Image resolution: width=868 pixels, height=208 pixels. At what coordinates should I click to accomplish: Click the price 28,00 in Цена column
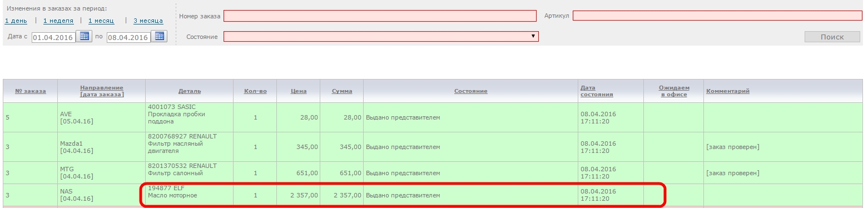click(309, 117)
